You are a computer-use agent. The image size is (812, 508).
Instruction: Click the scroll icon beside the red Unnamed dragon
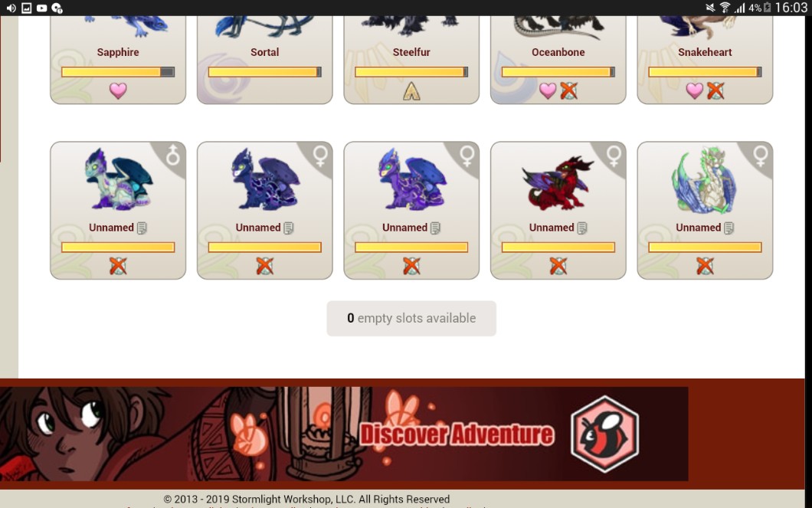point(582,228)
